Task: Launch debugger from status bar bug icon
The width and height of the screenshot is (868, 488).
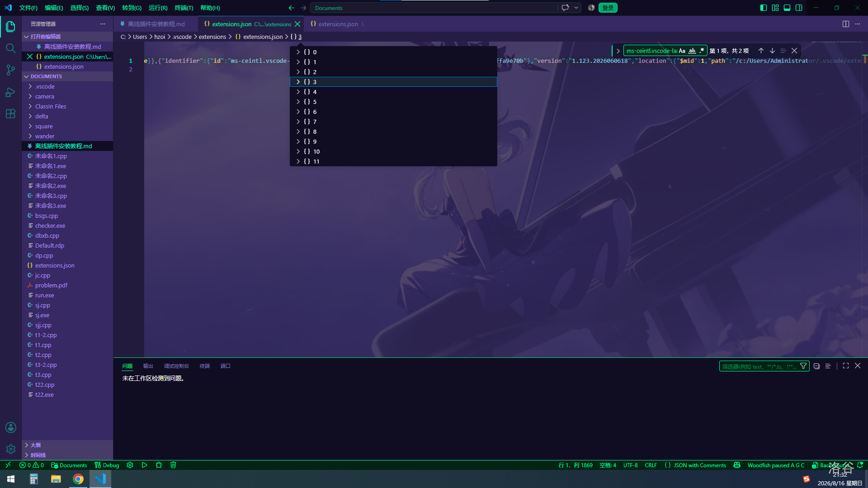Action: pos(159,465)
